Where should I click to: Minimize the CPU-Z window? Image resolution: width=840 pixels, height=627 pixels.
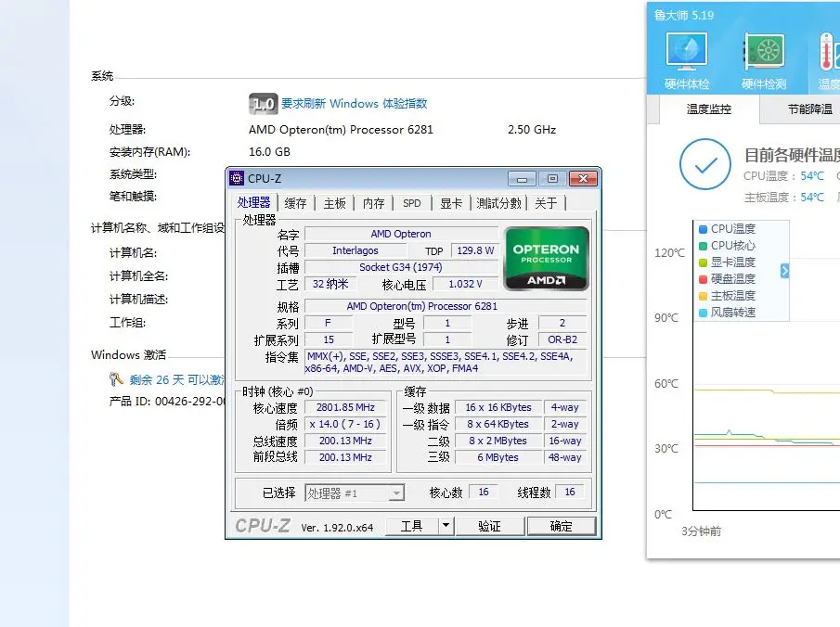(523, 179)
